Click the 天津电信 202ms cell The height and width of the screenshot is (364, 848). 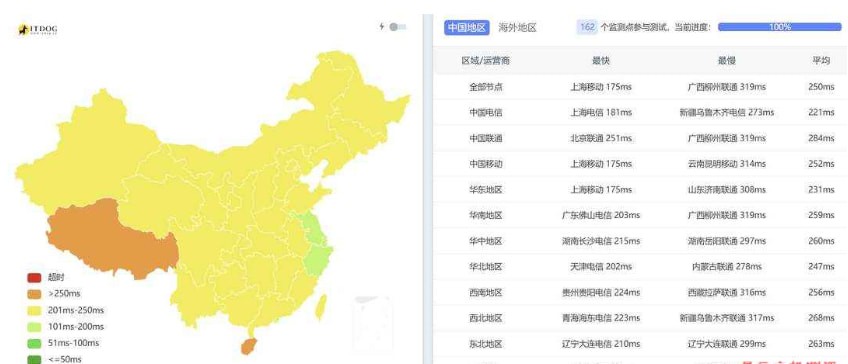point(600,267)
